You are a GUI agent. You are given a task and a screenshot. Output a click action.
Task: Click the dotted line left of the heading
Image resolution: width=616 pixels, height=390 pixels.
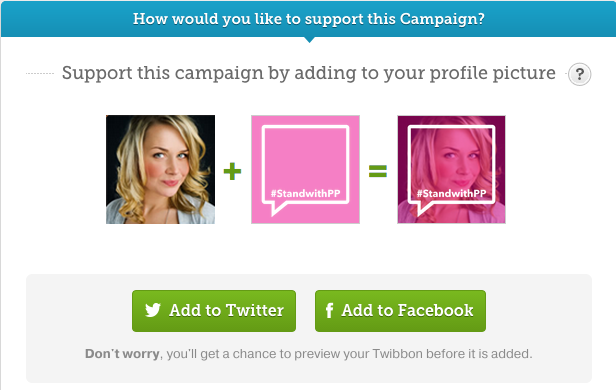[x=40, y=73]
